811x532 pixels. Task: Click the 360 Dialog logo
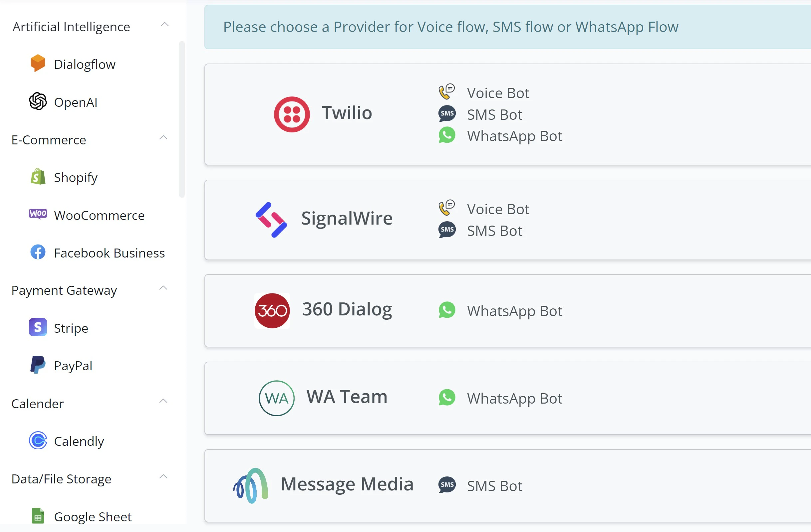point(272,310)
